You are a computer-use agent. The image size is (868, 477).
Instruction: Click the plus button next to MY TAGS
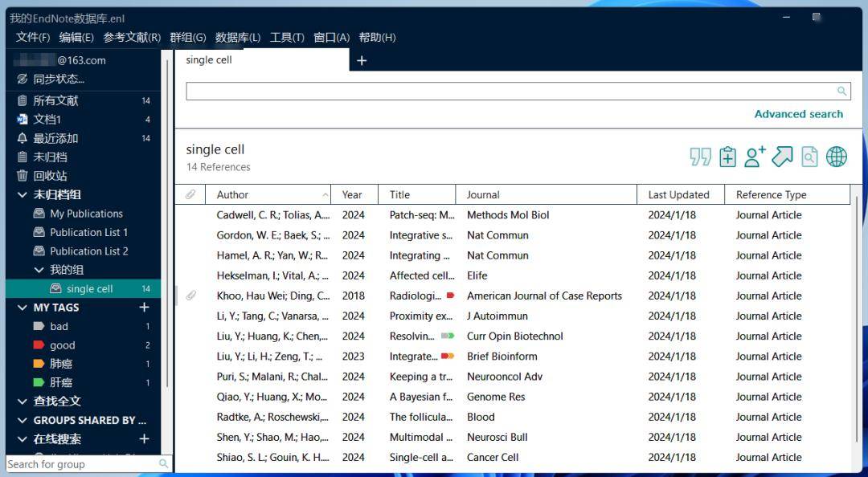pyautogui.click(x=144, y=307)
